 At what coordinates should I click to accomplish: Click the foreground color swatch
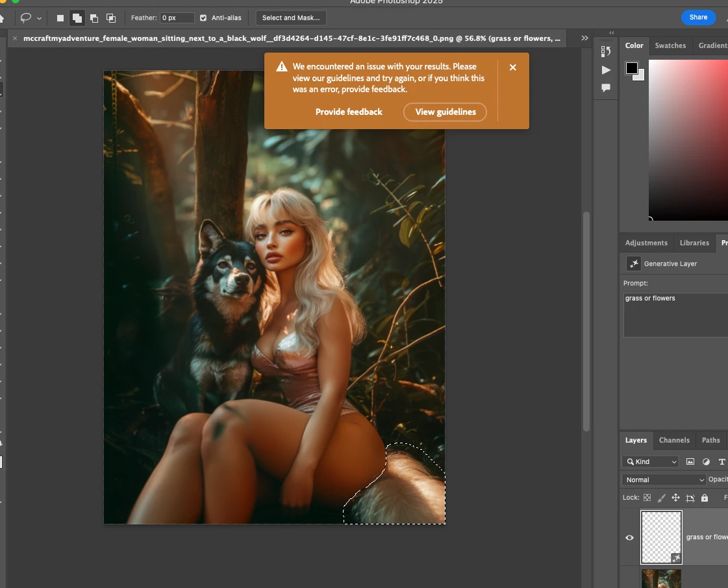pyautogui.click(x=631, y=68)
